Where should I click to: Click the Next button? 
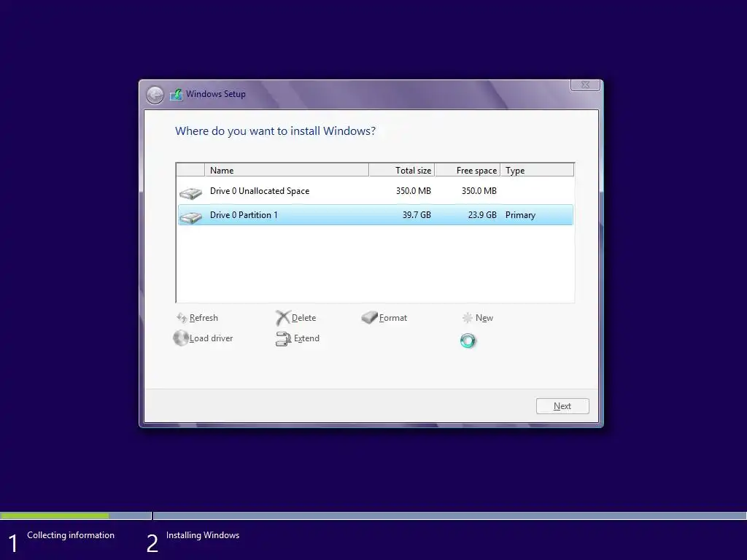562,406
